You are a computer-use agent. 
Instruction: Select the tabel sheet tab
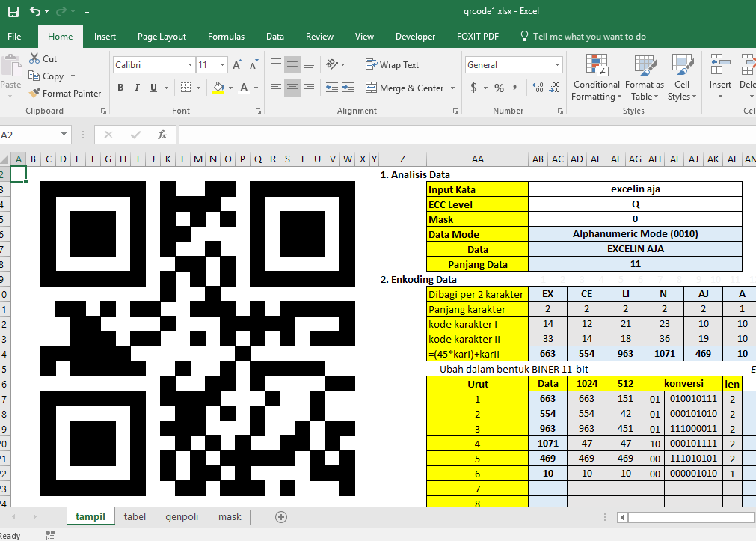135,516
